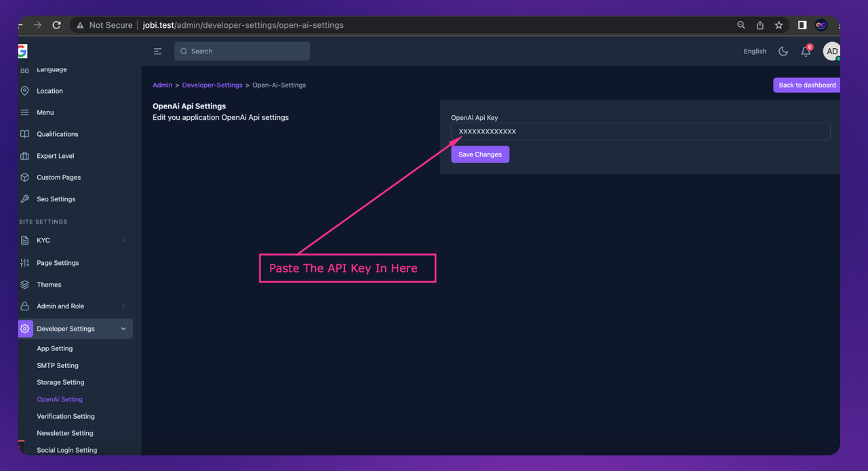Open the English language selector
Viewport: 868px width, 471px height.
(x=755, y=52)
